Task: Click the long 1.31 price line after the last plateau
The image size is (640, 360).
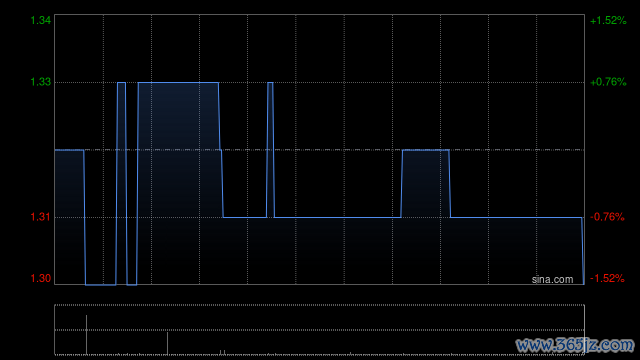Action: click(x=516, y=218)
